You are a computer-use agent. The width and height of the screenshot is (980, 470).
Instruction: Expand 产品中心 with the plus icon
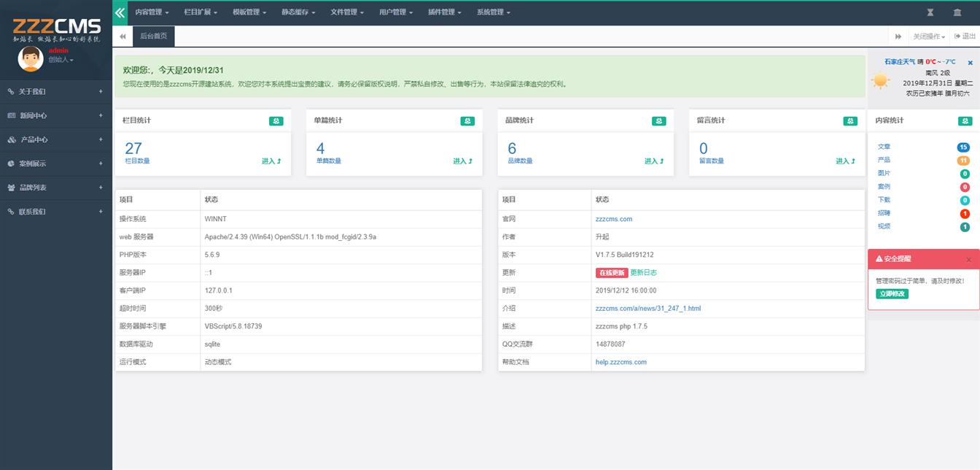tap(101, 139)
